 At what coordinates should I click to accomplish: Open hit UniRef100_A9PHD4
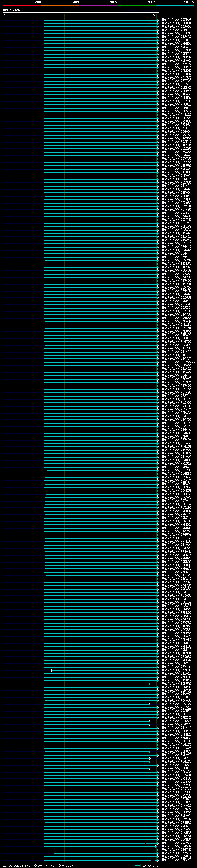(x=177, y=23)
